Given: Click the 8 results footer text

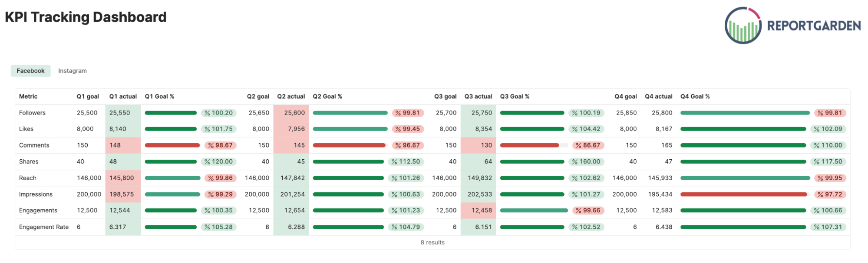Looking at the screenshot, I should (432, 243).
